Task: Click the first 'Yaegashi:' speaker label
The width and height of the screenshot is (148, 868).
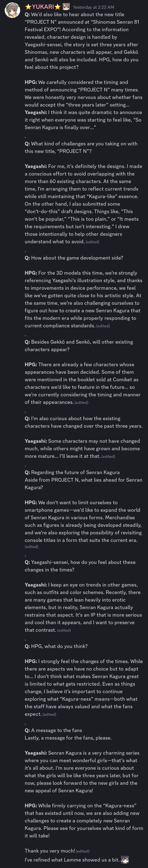Action: [x=36, y=112]
